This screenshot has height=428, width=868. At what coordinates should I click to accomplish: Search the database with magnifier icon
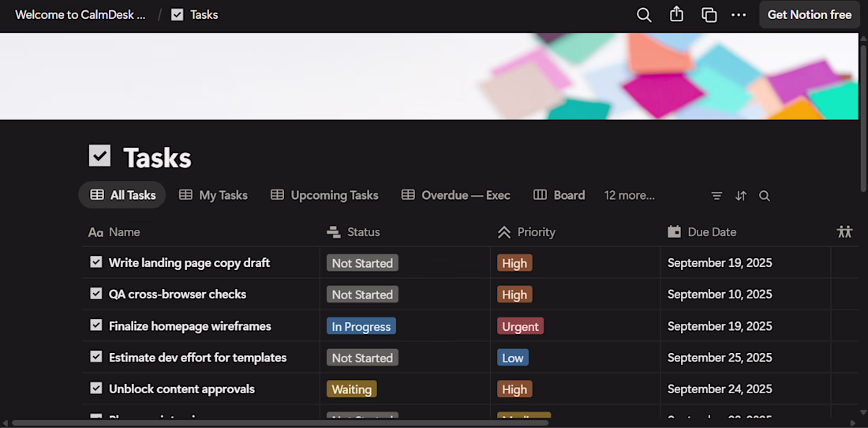pos(764,196)
